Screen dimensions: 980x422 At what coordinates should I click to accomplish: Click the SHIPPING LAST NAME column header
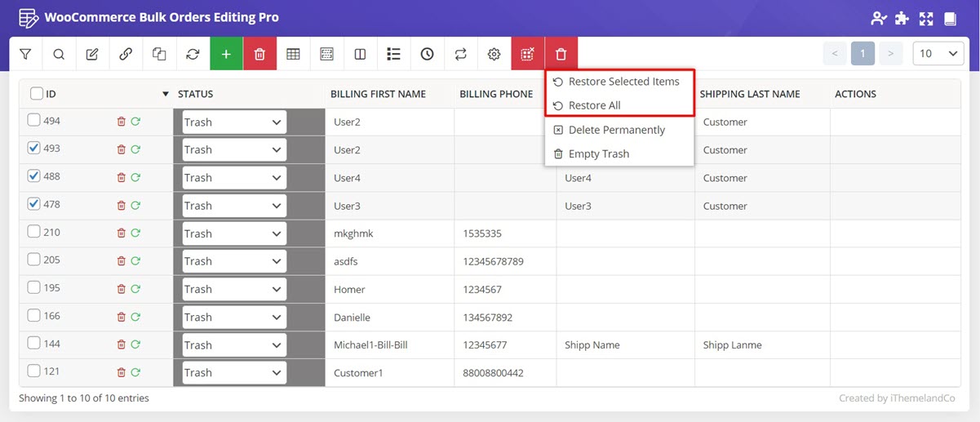750,94
